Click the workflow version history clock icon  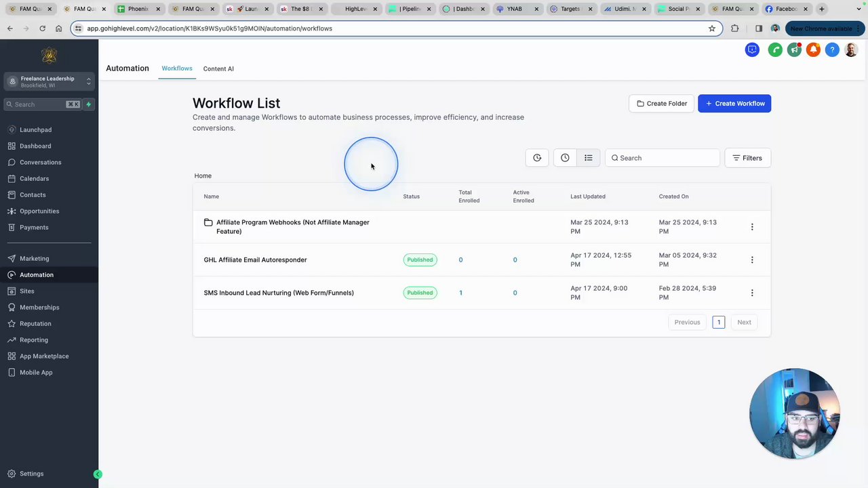click(x=565, y=157)
